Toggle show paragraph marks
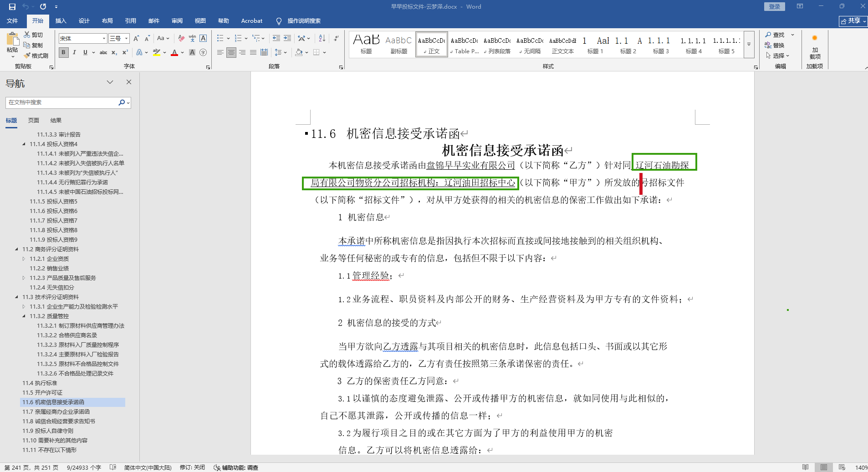This screenshot has width=868, height=472. tap(336, 38)
